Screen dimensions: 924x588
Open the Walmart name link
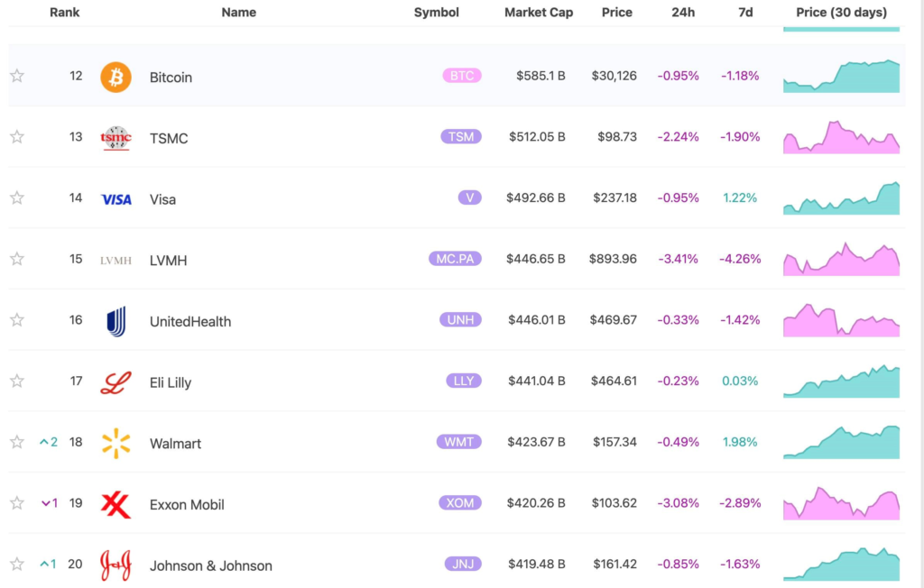pyautogui.click(x=175, y=444)
